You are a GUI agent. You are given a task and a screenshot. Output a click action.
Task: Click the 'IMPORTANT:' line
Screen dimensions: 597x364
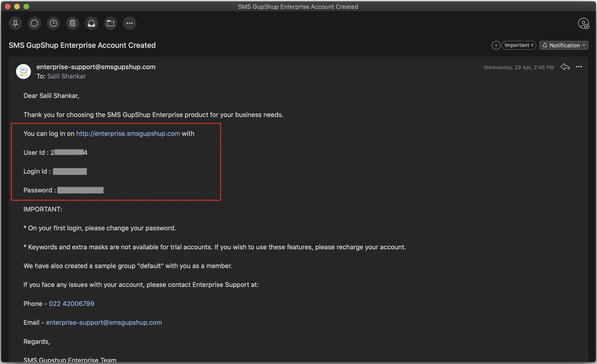coord(43,209)
